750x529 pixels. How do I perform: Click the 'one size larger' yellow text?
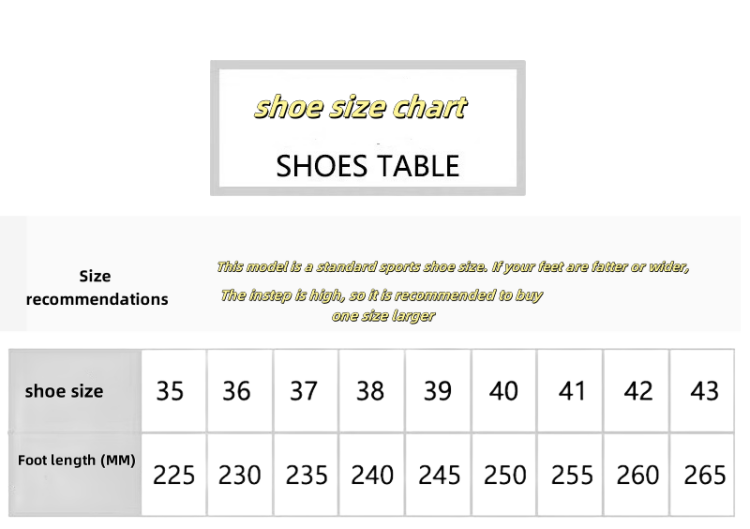384,316
